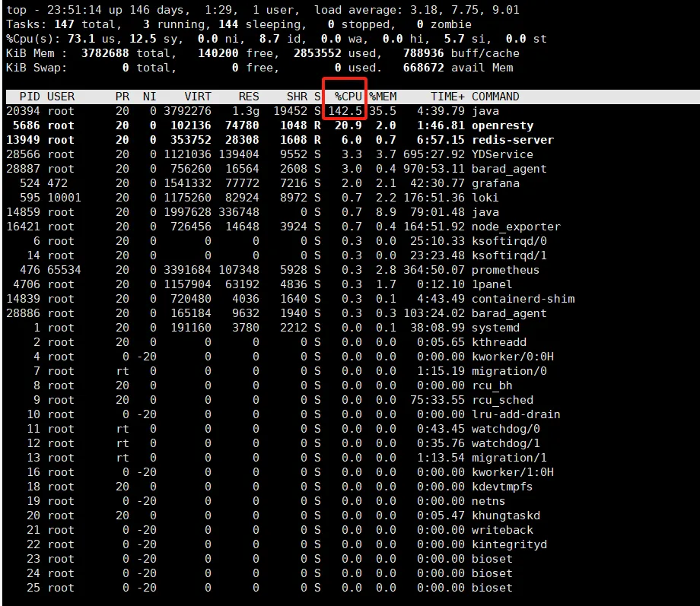Select the 35.5 memory percent for java

pyautogui.click(x=383, y=111)
